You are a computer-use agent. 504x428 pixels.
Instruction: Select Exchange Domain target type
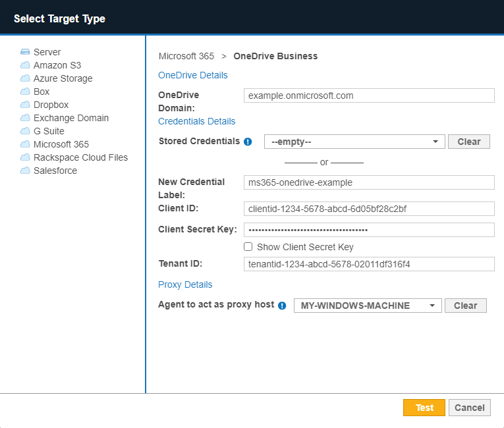pyautogui.click(x=70, y=118)
